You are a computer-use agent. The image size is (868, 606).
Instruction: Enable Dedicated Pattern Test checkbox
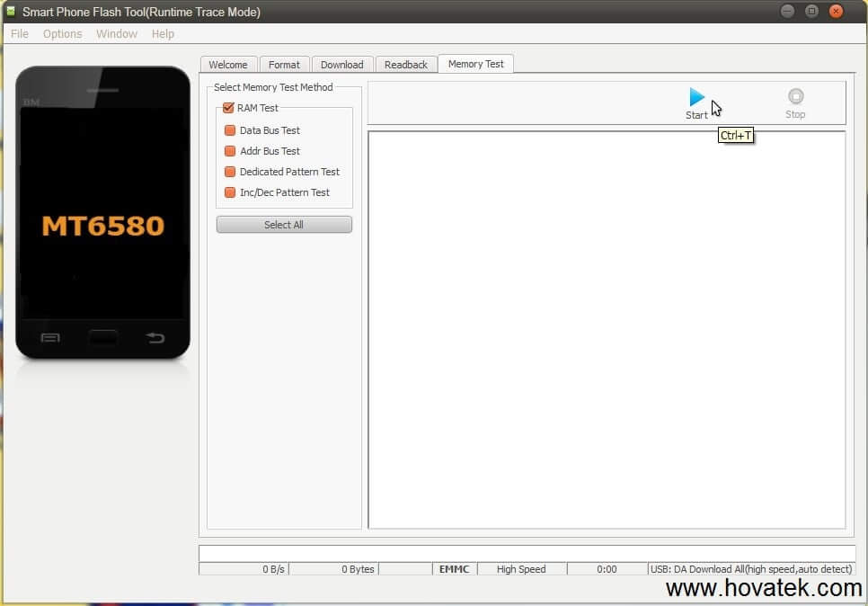pyautogui.click(x=230, y=172)
